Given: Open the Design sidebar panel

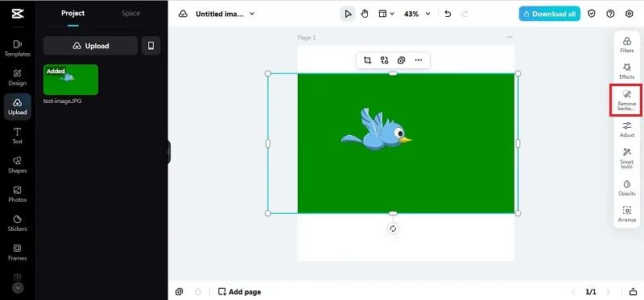Looking at the screenshot, I should (17, 77).
